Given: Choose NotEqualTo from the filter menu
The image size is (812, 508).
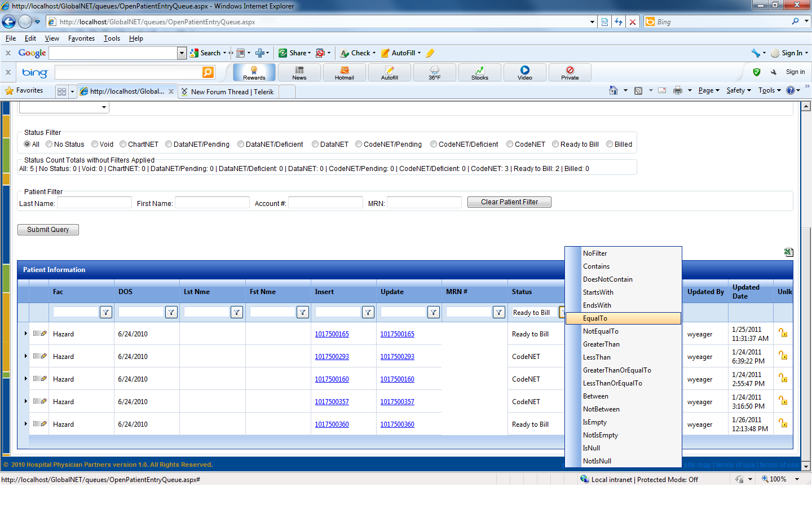Looking at the screenshot, I should [601, 331].
